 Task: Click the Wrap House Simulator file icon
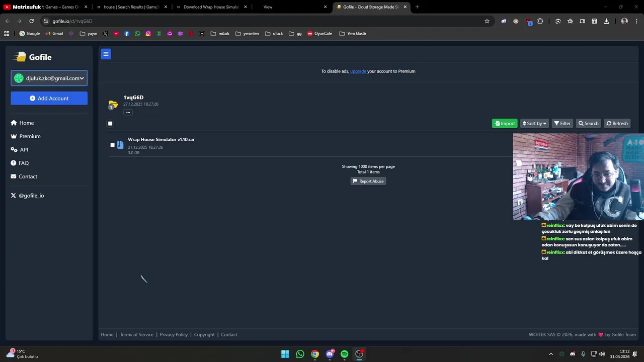point(120,145)
